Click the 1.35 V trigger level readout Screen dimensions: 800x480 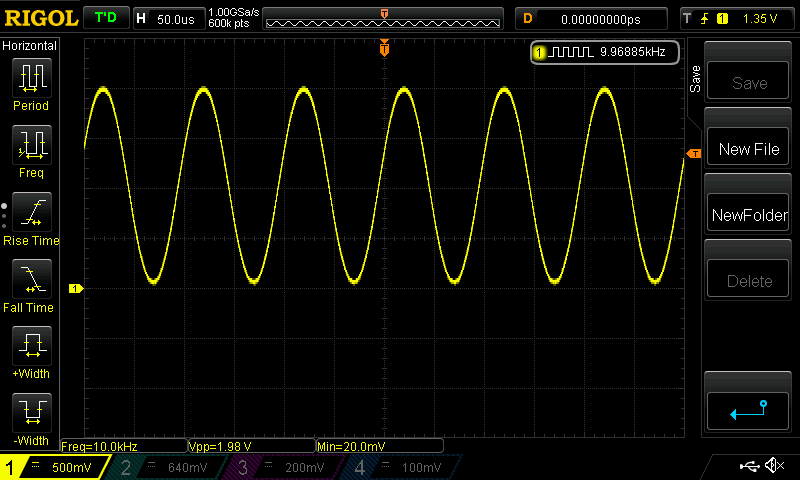[760, 19]
